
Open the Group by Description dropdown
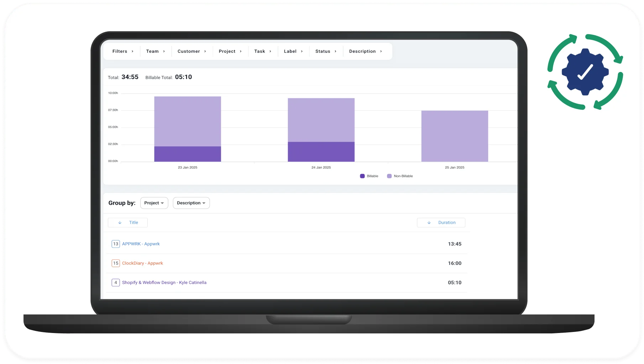pyautogui.click(x=191, y=203)
